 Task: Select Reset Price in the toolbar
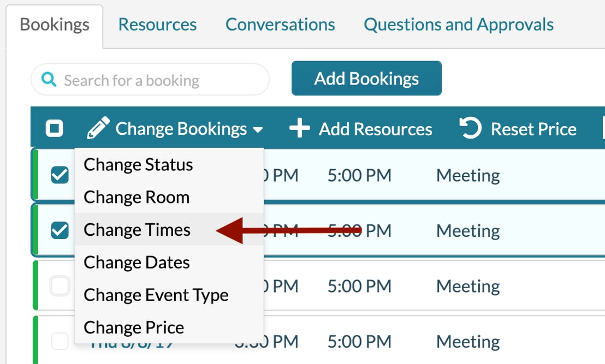[x=533, y=128]
